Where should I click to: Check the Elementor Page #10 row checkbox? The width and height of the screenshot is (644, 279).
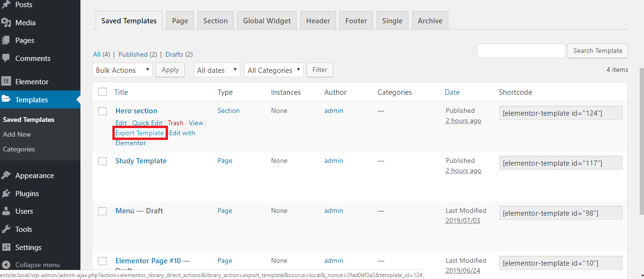coord(102,261)
